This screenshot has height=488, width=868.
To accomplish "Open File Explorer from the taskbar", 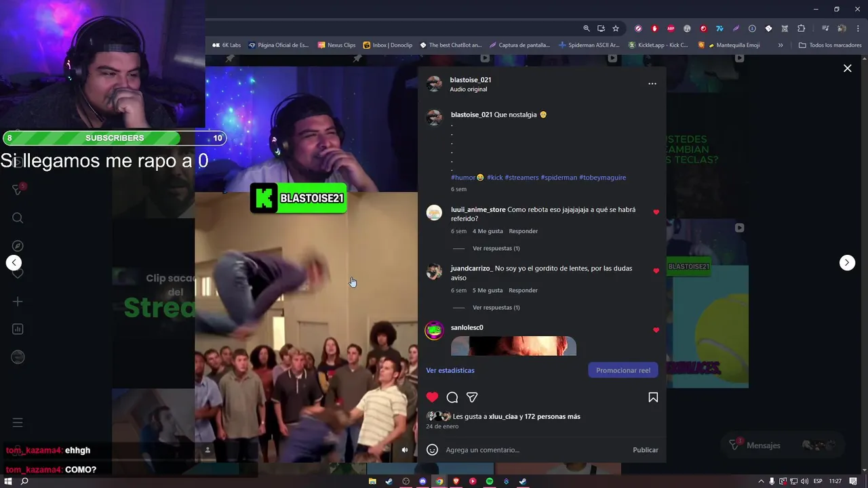I will pyautogui.click(x=372, y=481).
